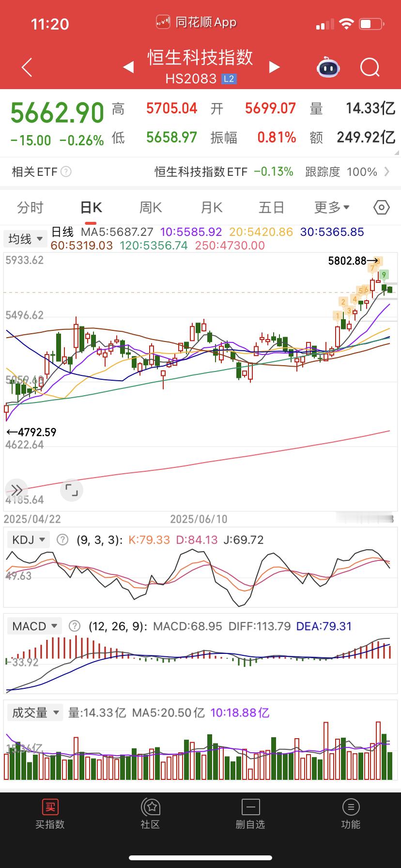The height and width of the screenshot is (868, 401).
Task: Tap the MA 250:4730.00 label
Action: [x=230, y=246]
